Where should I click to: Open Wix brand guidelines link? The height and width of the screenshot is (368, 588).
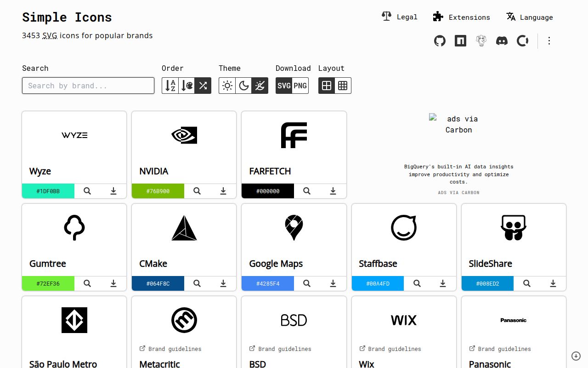point(390,349)
